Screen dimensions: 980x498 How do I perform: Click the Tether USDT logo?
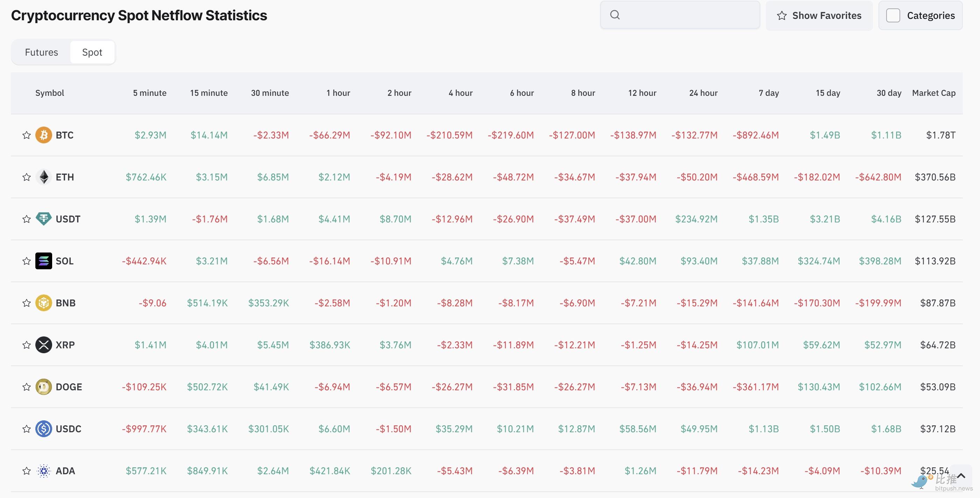[x=44, y=219]
